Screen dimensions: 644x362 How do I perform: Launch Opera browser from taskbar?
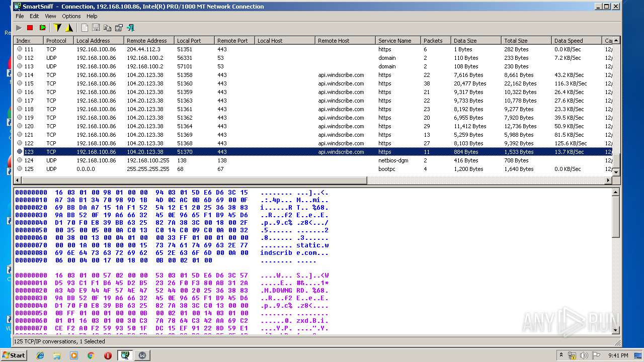pyautogui.click(x=108, y=355)
